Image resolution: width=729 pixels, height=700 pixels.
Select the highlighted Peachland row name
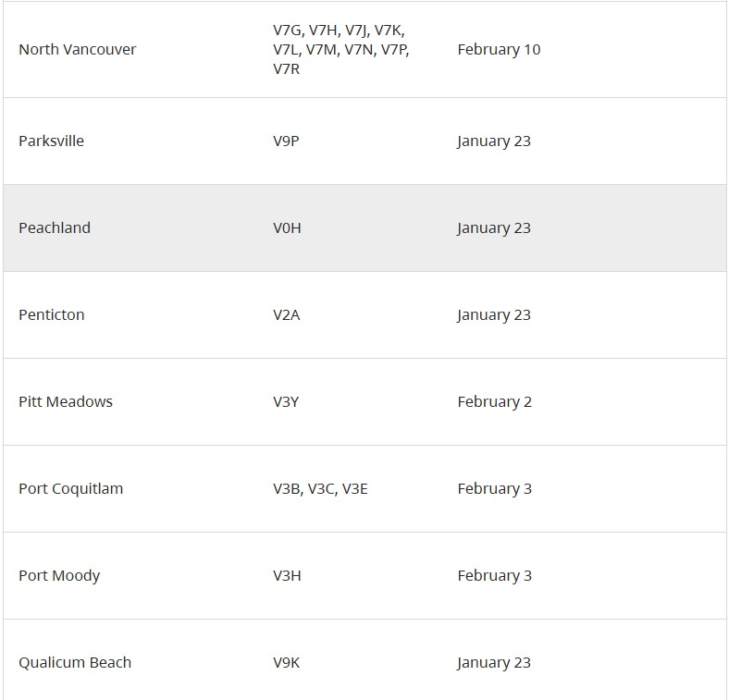[x=55, y=228]
